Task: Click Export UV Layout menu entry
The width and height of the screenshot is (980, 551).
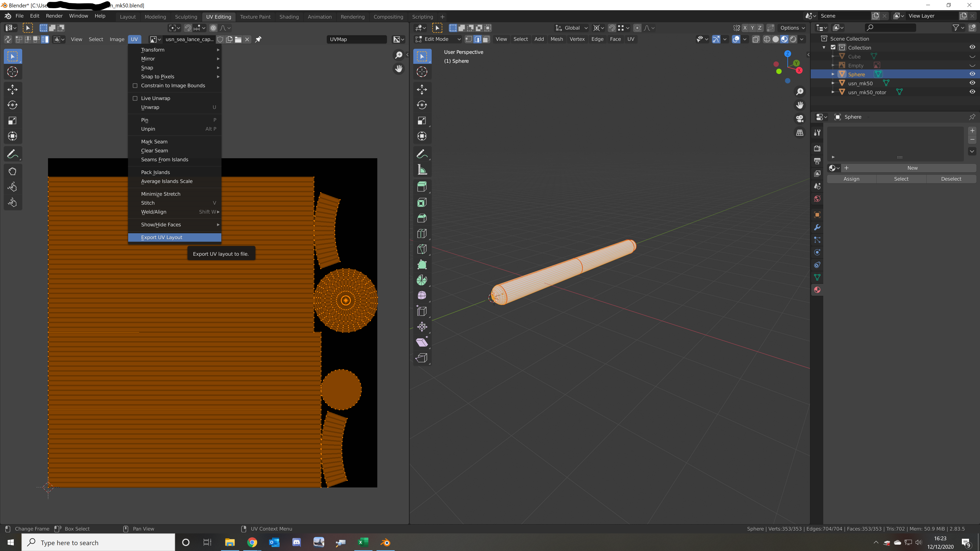Action: click(x=162, y=237)
